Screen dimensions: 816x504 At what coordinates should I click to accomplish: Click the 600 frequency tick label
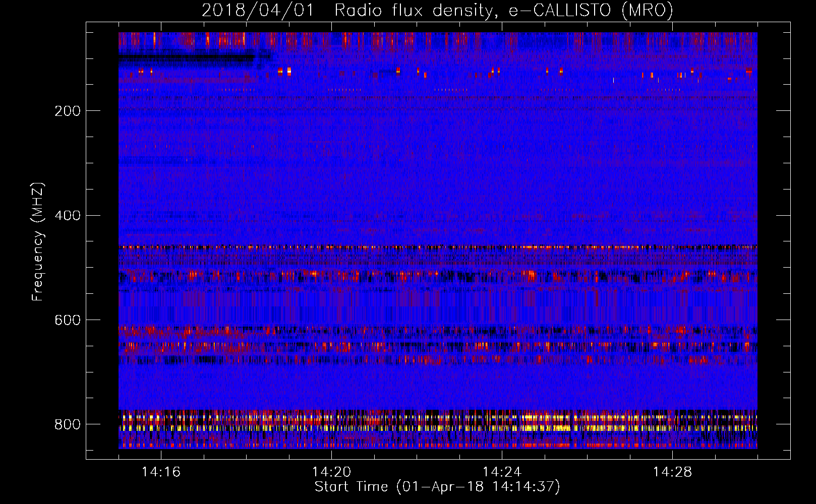(x=68, y=321)
